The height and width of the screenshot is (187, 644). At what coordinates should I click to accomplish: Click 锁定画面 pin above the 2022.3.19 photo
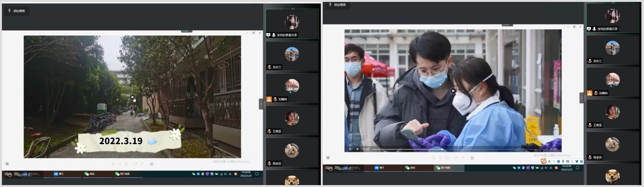click(16, 11)
